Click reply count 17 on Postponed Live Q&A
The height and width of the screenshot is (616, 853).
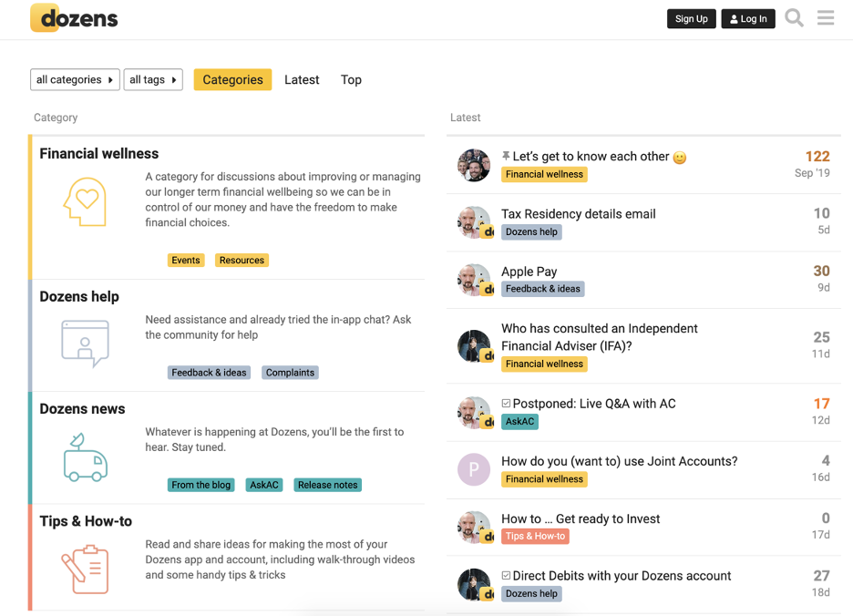click(821, 404)
